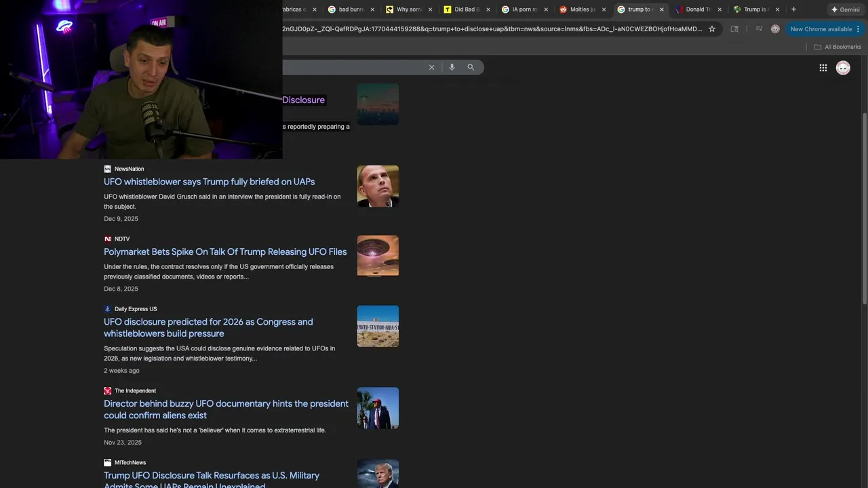868x488 pixels.
Task: Click the 'Dec 8, 2025' date text
Action: pyautogui.click(x=121, y=289)
